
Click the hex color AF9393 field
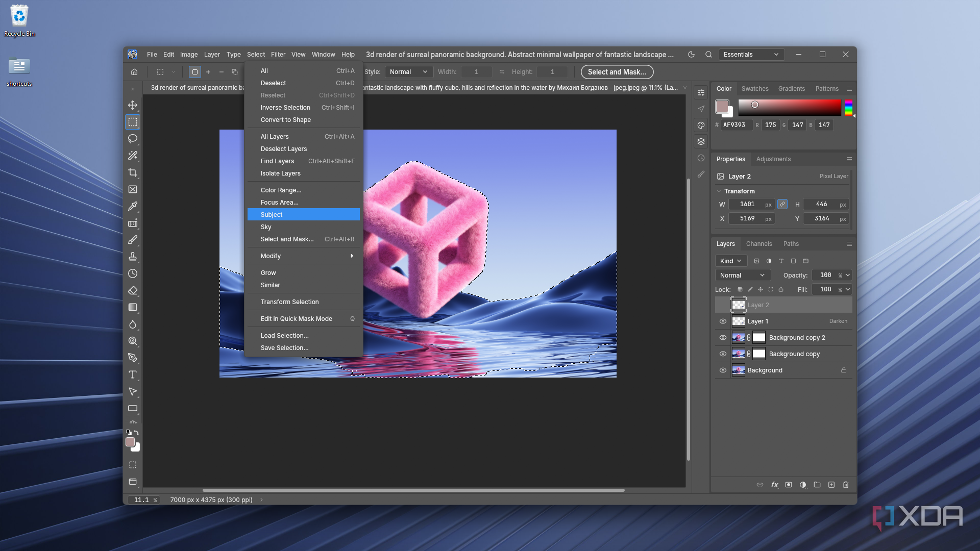[736, 125]
